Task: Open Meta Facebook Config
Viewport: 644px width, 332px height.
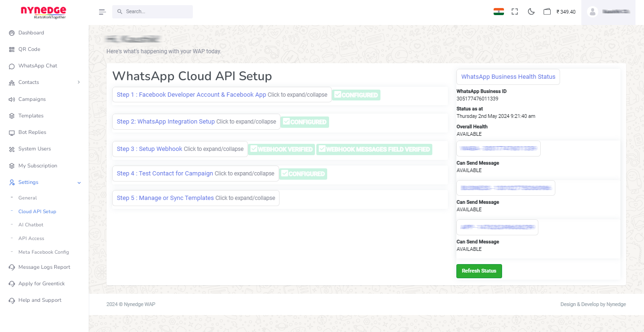Action: tap(43, 252)
